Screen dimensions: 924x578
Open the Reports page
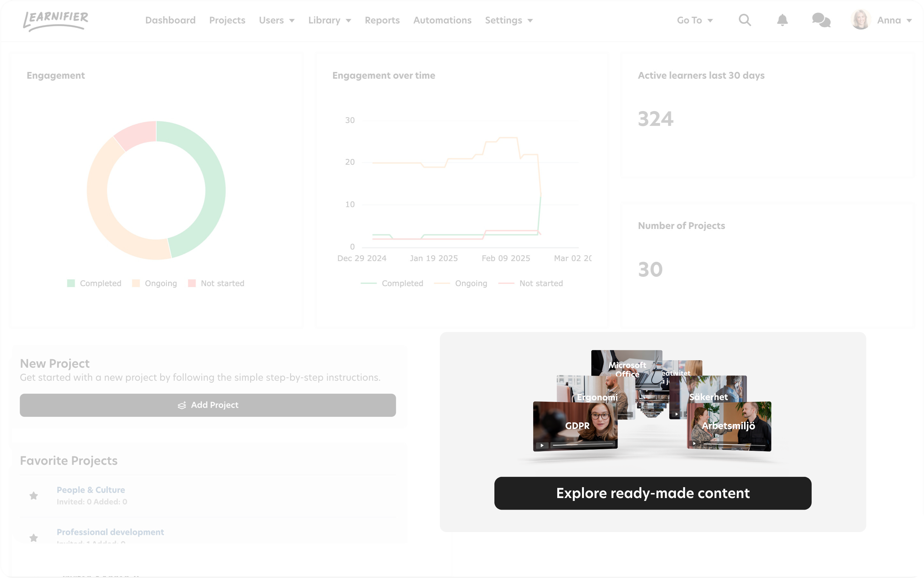[382, 20]
